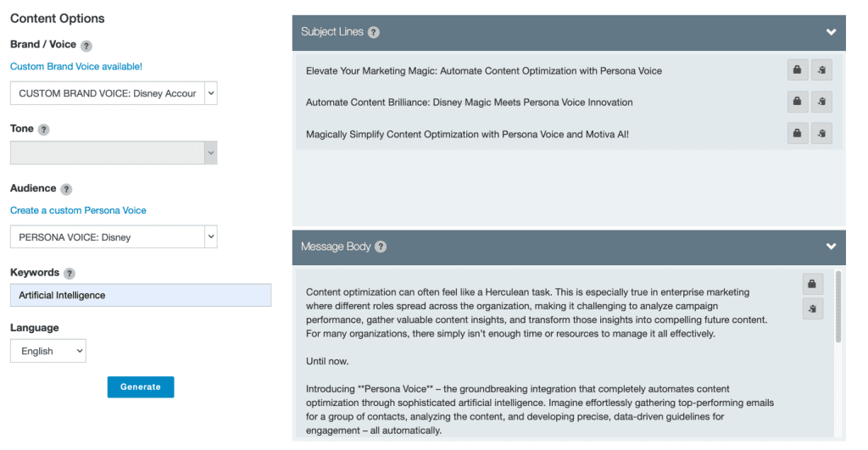Copy the message body to clipboard
The width and height of the screenshot is (868, 450).
812,308
